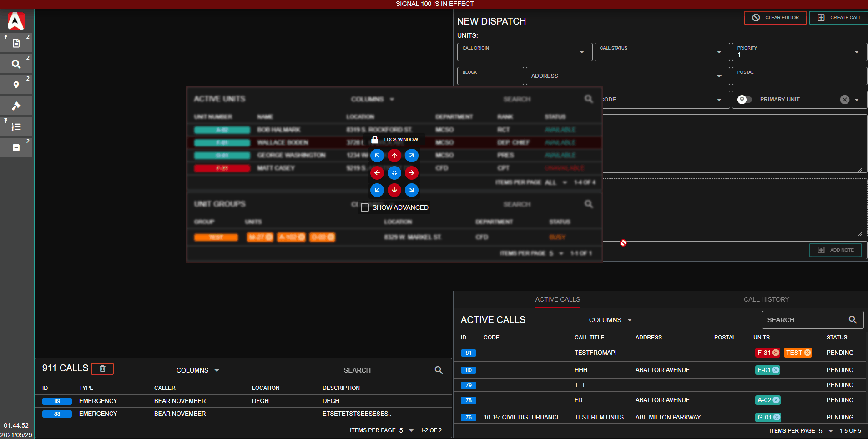Open the gavel icon in left sidebar
This screenshot has height=439, width=868.
(x=16, y=106)
